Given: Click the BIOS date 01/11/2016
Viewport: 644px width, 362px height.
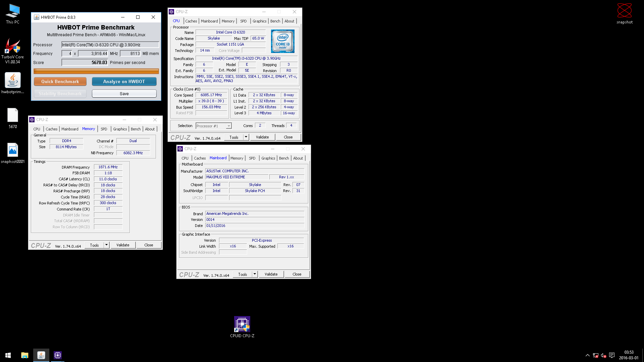Looking at the screenshot, I should click(255, 226).
